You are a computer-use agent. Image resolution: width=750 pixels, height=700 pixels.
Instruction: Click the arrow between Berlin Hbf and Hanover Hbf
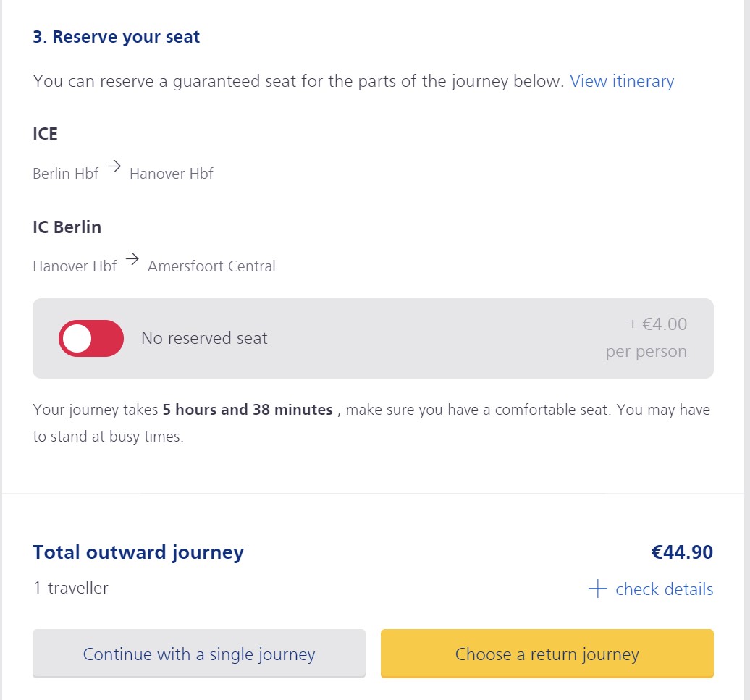(114, 166)
